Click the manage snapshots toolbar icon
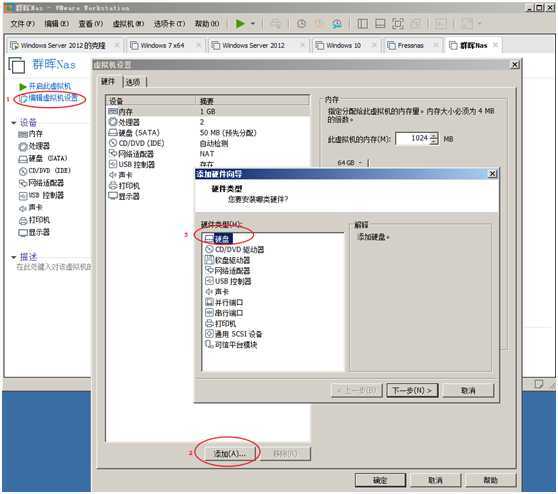This screenshot has height=494, width=558. tap(336, 24)
